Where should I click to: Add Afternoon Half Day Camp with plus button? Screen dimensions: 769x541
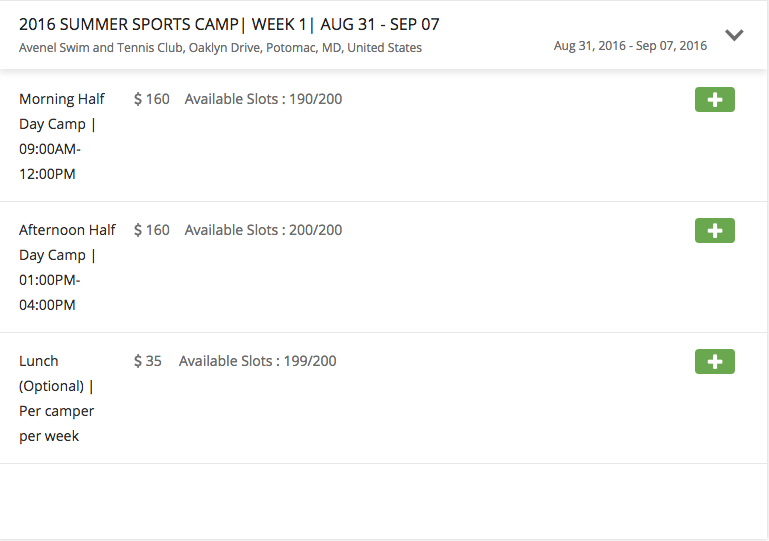714,231
